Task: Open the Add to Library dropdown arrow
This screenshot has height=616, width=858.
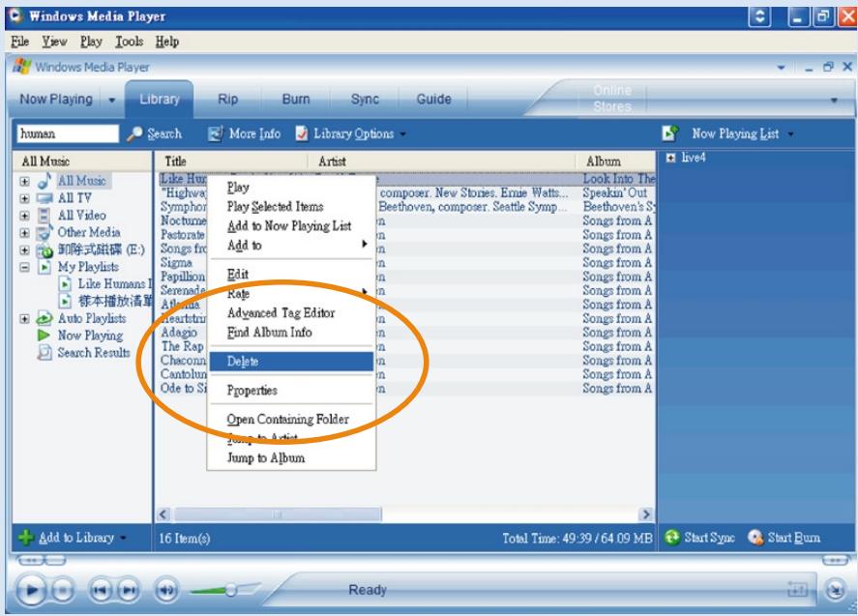Action: (123, 538)
